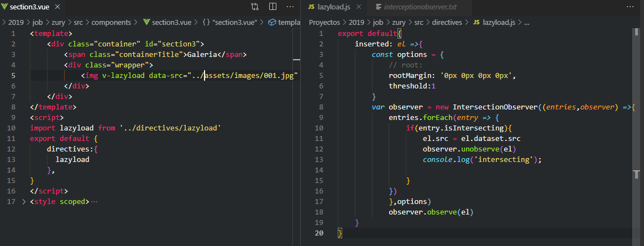Select 'src' in left breadcrumb path
Screen dimensions: 644x246
(77, 23)
